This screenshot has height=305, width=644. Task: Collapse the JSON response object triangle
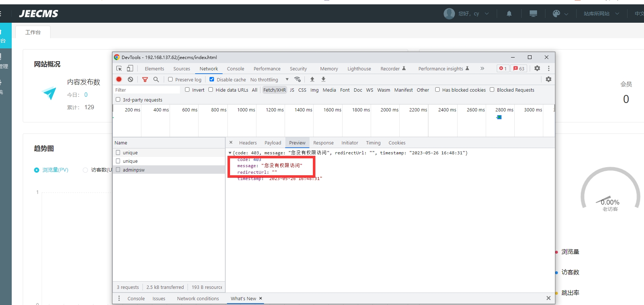[x=230, y=153]
